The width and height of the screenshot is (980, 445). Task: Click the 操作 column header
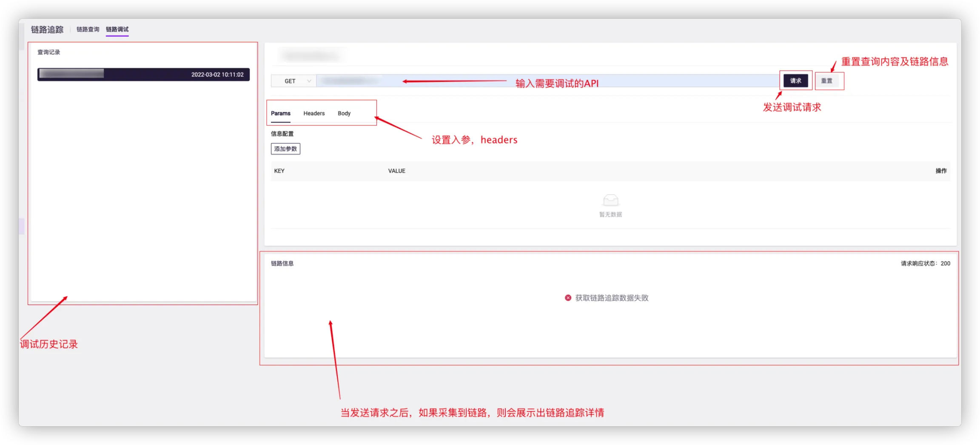pos(941,171)
